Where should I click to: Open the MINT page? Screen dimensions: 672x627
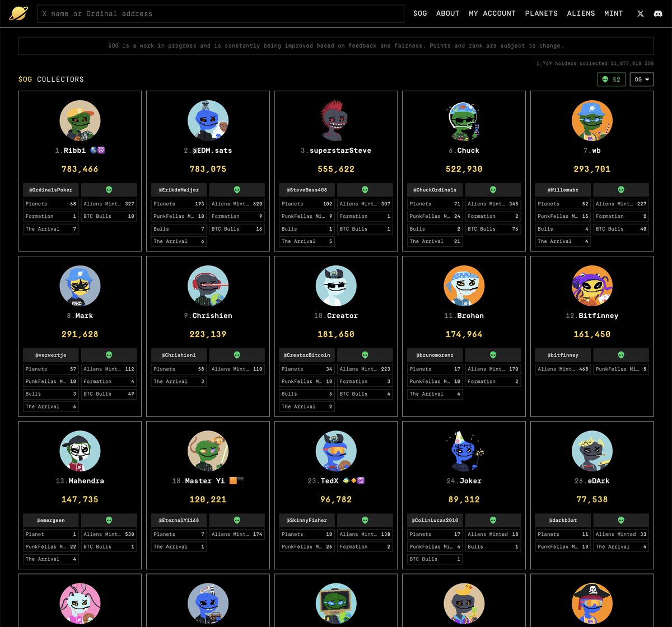click(614, 13)
